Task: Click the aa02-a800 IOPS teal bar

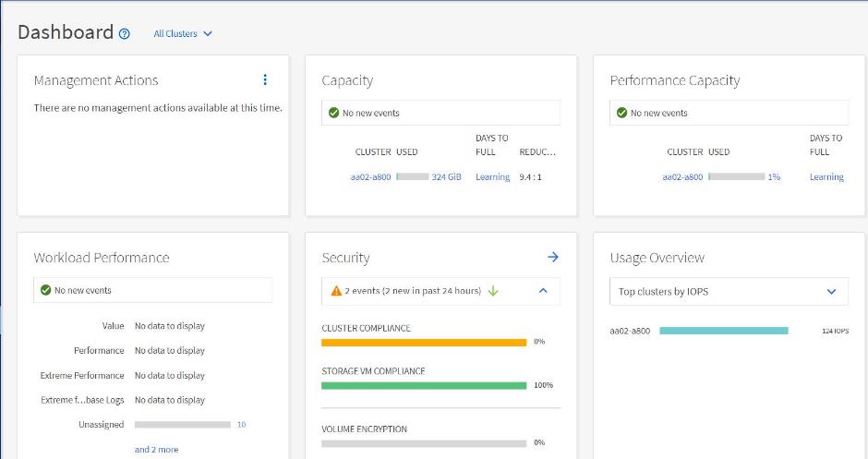Action: click(x=724, y=331)
